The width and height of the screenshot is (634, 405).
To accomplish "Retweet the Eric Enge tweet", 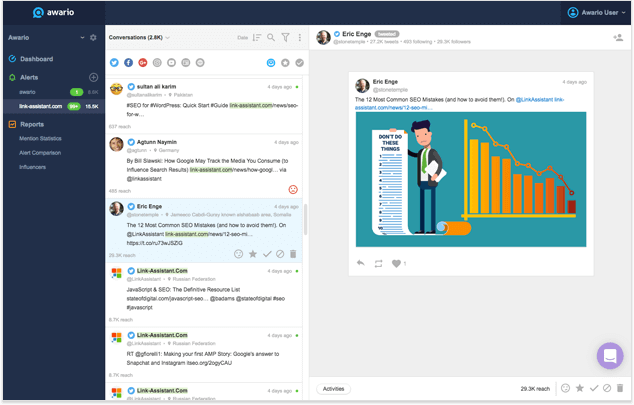I will [x=378, y=264].
